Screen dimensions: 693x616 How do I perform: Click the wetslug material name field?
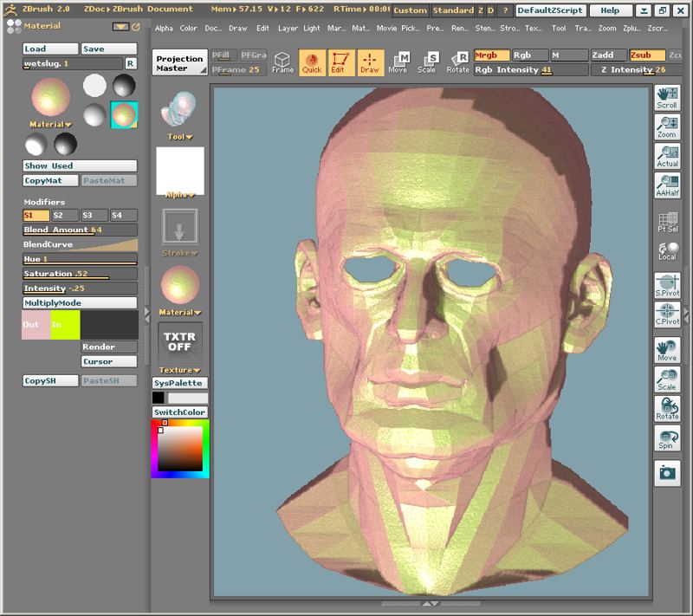pos(73,63)
